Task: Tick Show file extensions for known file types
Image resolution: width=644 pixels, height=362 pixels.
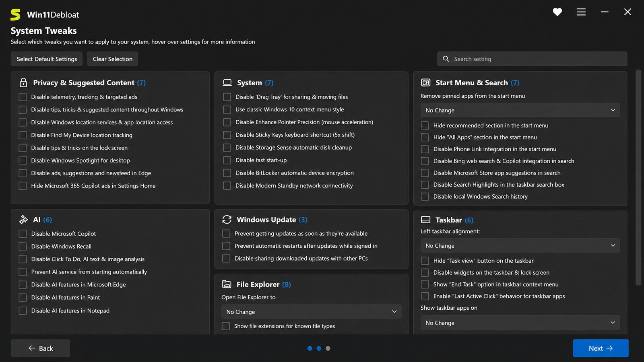Action: (x=226, y=326)
